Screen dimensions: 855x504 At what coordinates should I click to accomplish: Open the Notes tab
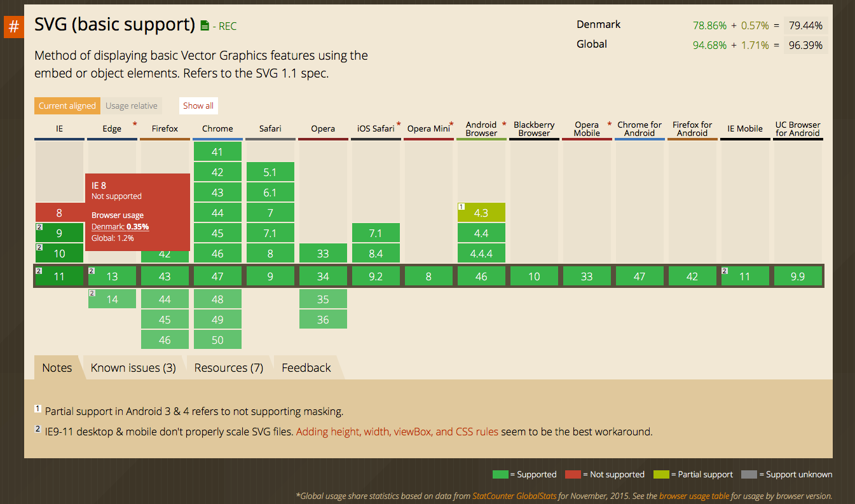pyautogui.click(x=57, y=367)
